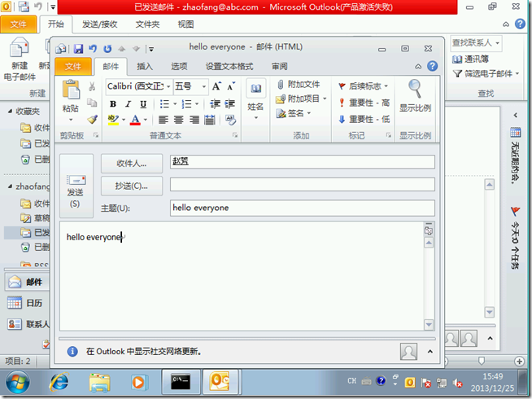532x399 pixels.
Task: Click the Find a Contact search box
Action: 476,43
